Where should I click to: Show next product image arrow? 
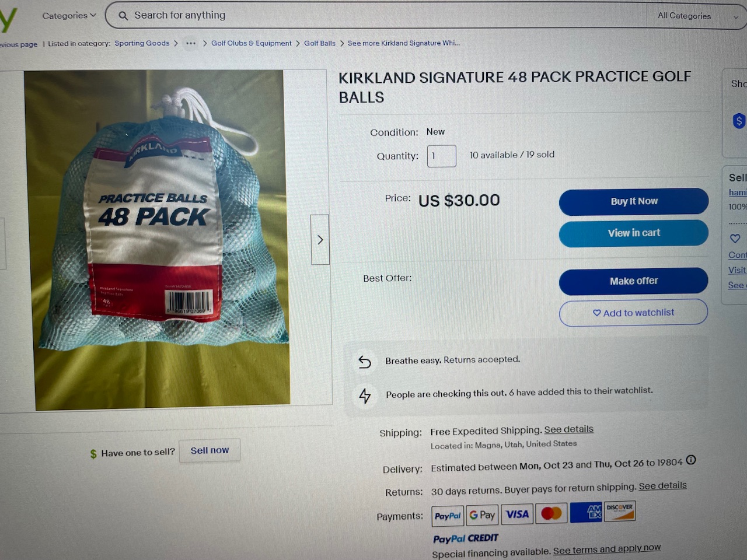point(320,240)
